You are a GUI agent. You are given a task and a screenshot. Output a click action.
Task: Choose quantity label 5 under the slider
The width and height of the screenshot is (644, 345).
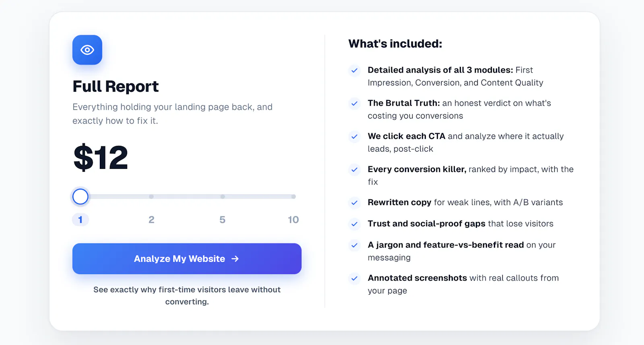click(222, 220)
